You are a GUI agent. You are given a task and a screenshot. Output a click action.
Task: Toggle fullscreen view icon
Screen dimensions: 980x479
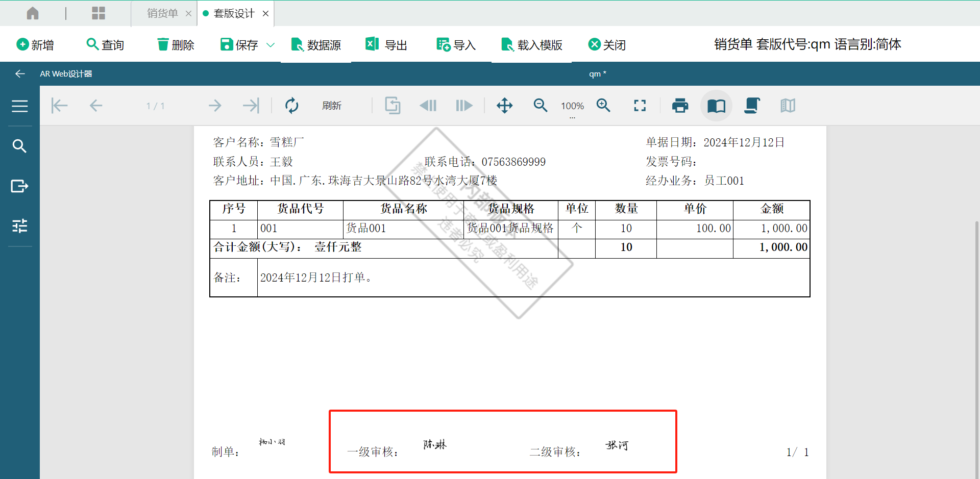pos(640,106)
